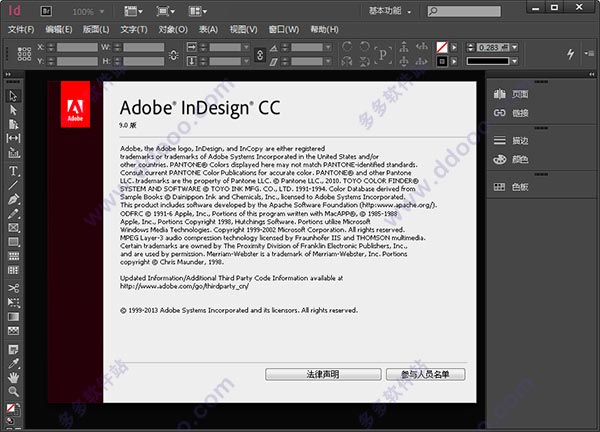Select the Gradient Swatch tool
The image size is (600, 432).
coord(13,317)
